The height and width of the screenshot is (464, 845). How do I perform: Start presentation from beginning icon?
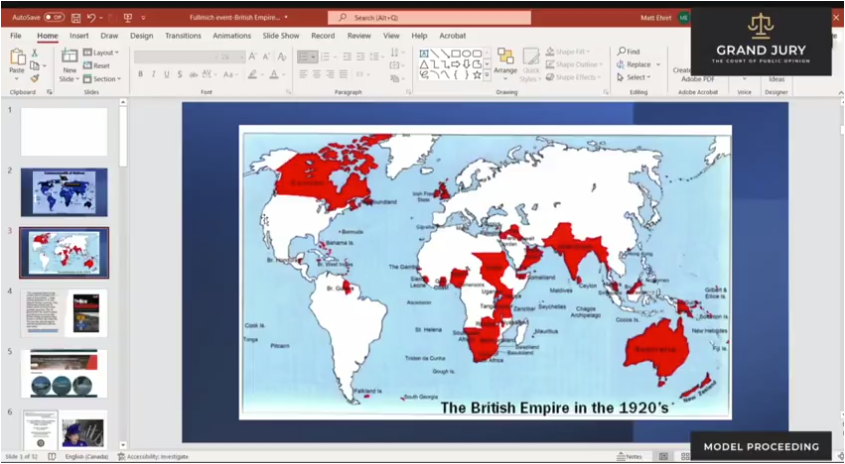128,18
